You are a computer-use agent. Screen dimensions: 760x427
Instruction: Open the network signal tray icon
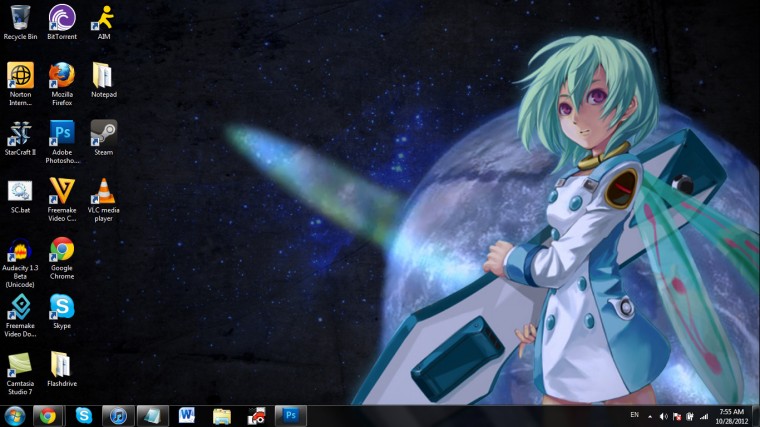pos(704,416)
